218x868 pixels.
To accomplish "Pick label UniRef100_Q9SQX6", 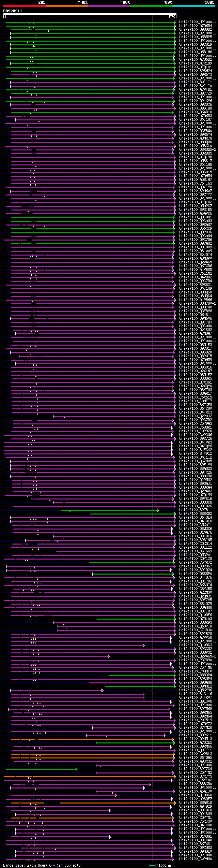I will (196, 104).
